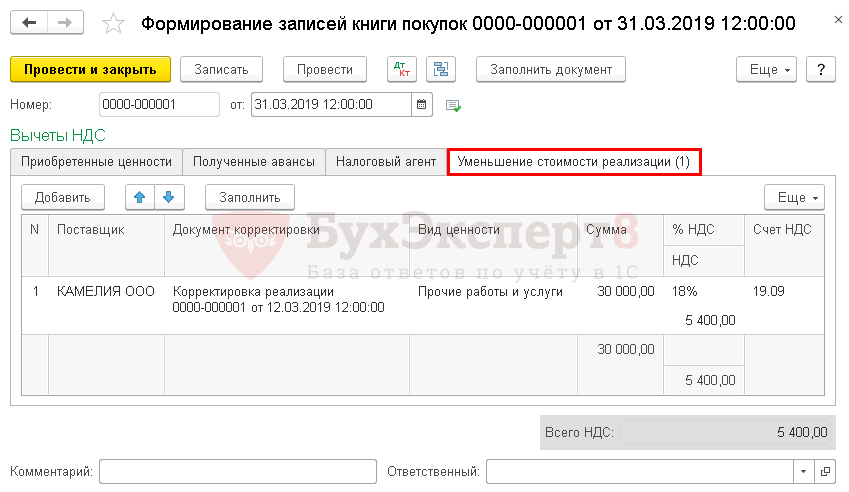Switch to Приобретенные ценности tab
Image resolution: width=849 pixels, height=492 pixels.
pyautogui.click(x=96, y=162)
